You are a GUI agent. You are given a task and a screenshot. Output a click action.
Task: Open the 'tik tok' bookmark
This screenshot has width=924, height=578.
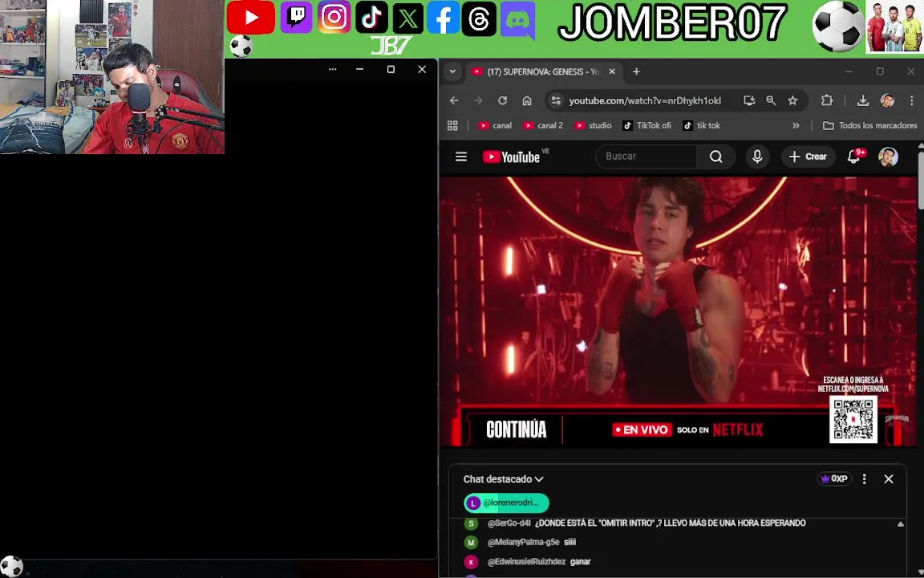[701, 125]
